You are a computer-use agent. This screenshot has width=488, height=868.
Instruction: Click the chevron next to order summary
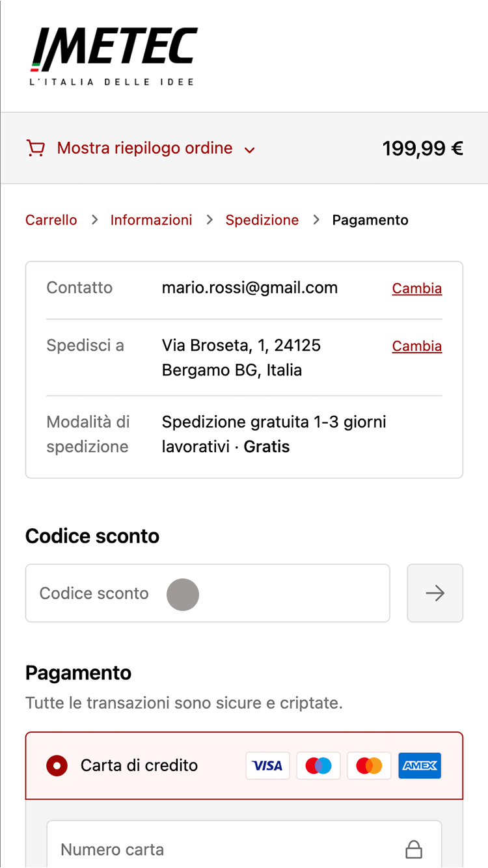coord(249,150)
